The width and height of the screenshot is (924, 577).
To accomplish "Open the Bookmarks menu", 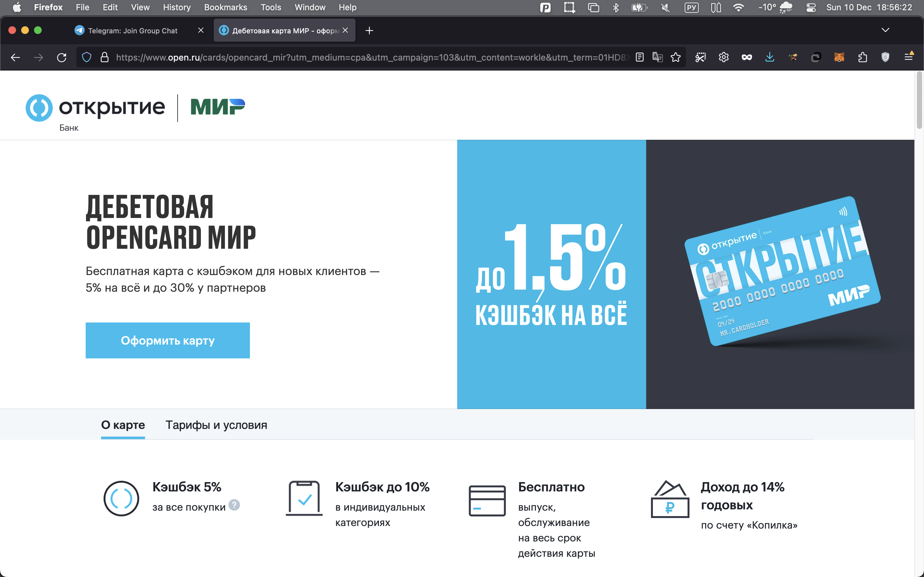I will (225, 7).
